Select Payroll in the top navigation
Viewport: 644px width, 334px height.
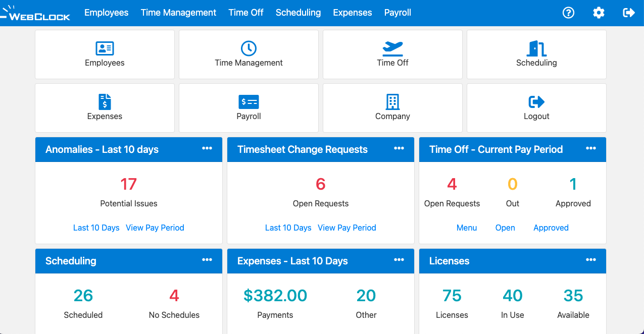click(398, 13)
